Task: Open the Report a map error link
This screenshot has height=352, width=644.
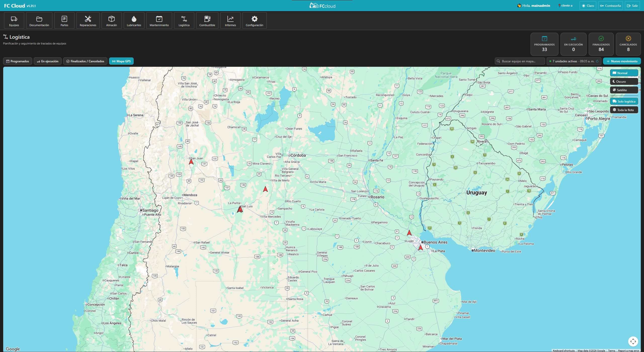Action: tap(628, 350)
